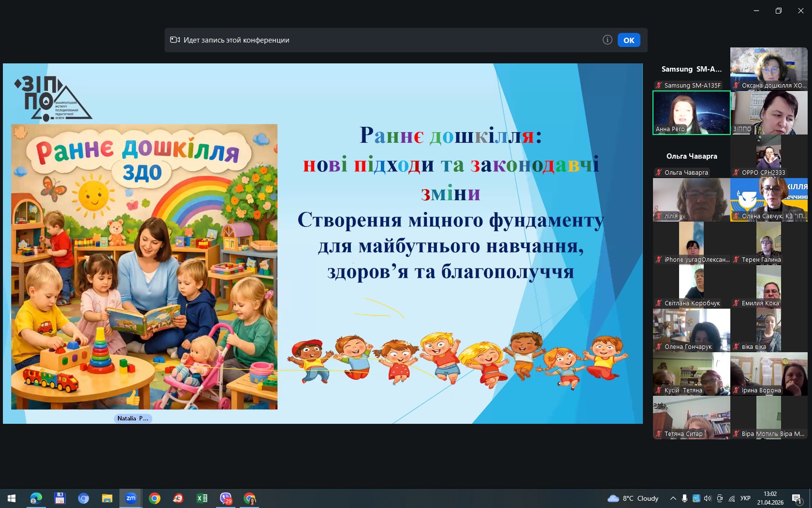Click the muted mic icon next to Терен Галина

tap(736, 260)
